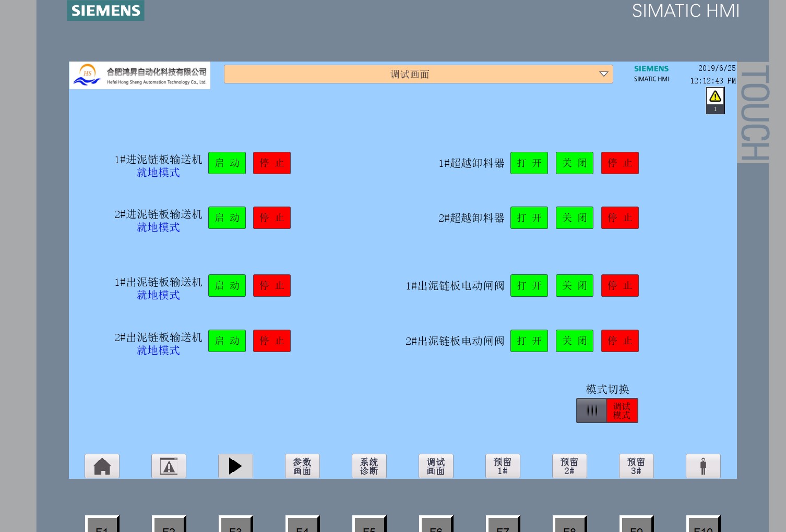Click the date and time display
786x532 pixels.
[712, 75]
